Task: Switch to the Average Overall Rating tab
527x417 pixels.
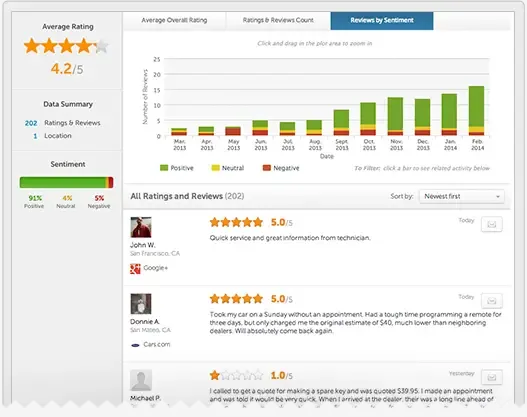Action: (x=174, y=20)
